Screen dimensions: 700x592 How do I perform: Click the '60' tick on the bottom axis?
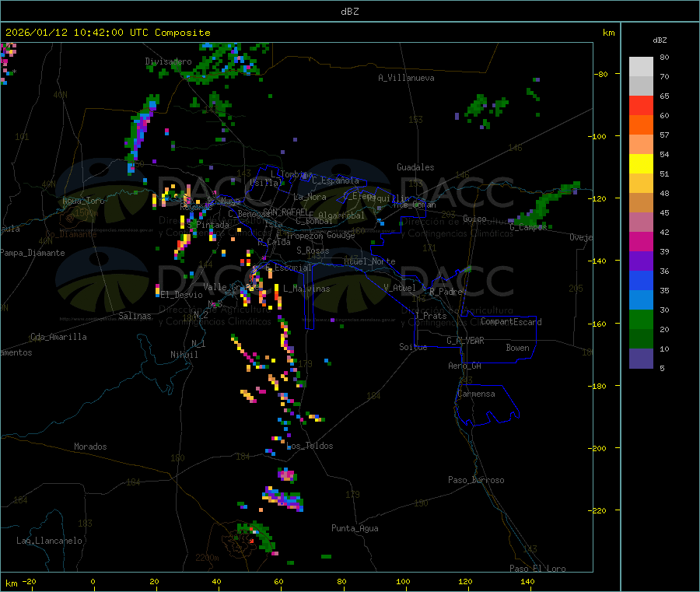tap(278, 581)
